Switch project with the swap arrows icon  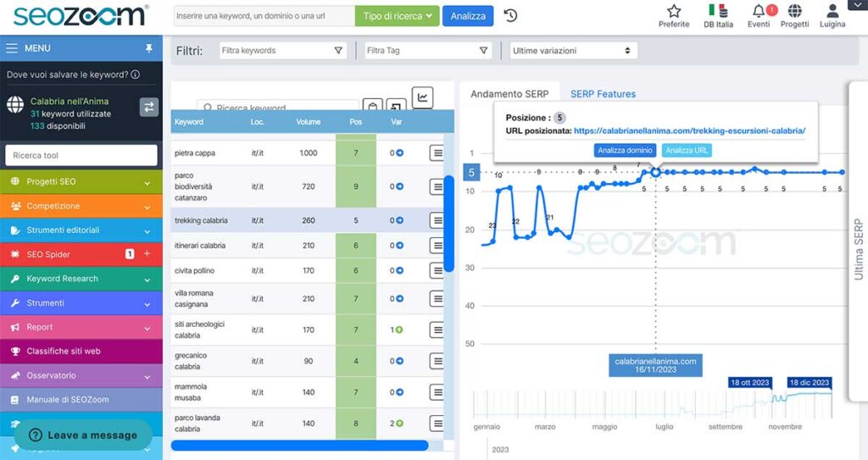pyautogui.click(x=149, y=108)
